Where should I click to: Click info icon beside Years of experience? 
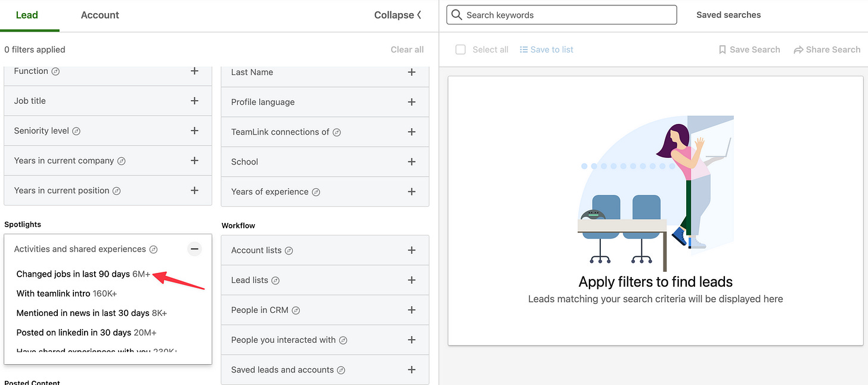[316, 192]
